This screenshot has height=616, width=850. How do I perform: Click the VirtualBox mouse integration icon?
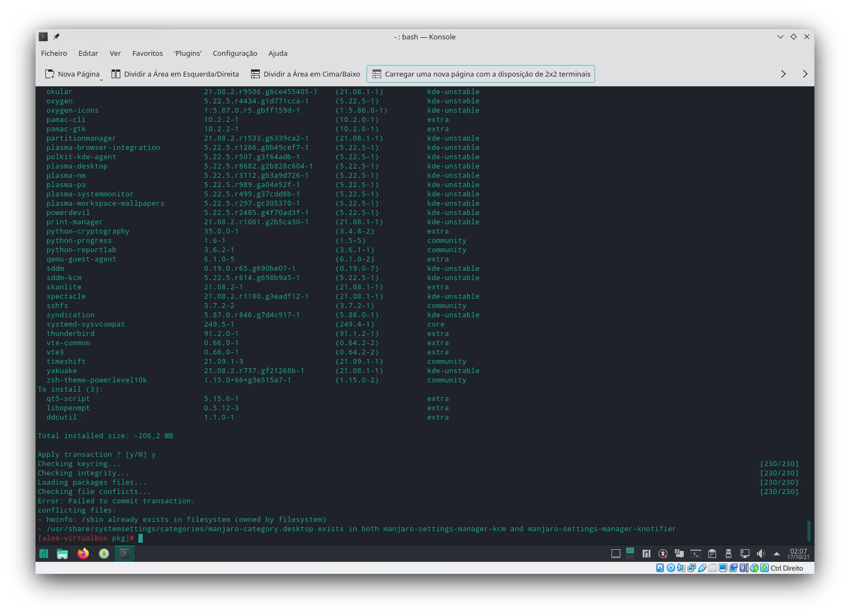[x=754, y=568]
